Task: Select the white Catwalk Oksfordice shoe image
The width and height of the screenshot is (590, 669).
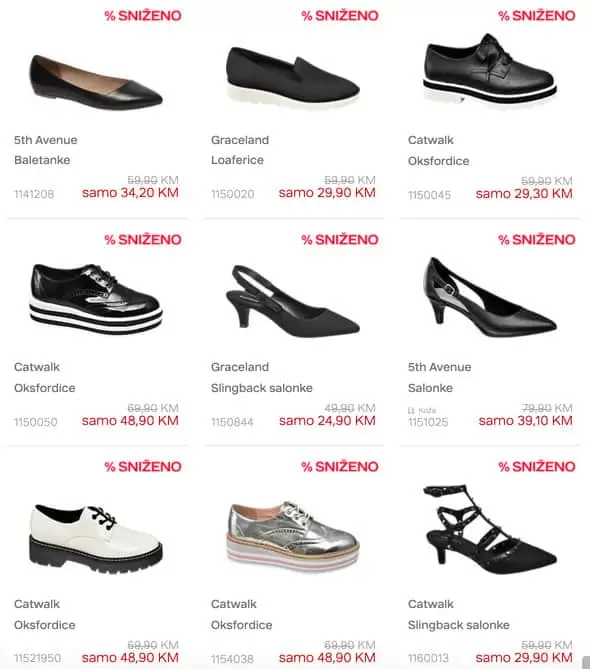Action: click(x=96, y=538)
